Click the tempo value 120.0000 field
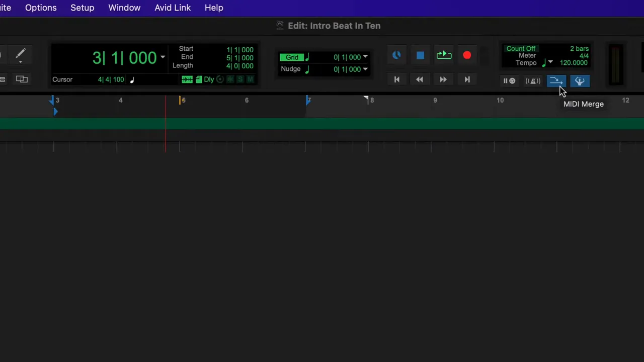The width and height of the screenshot is (644, 362). coord(574,63)
